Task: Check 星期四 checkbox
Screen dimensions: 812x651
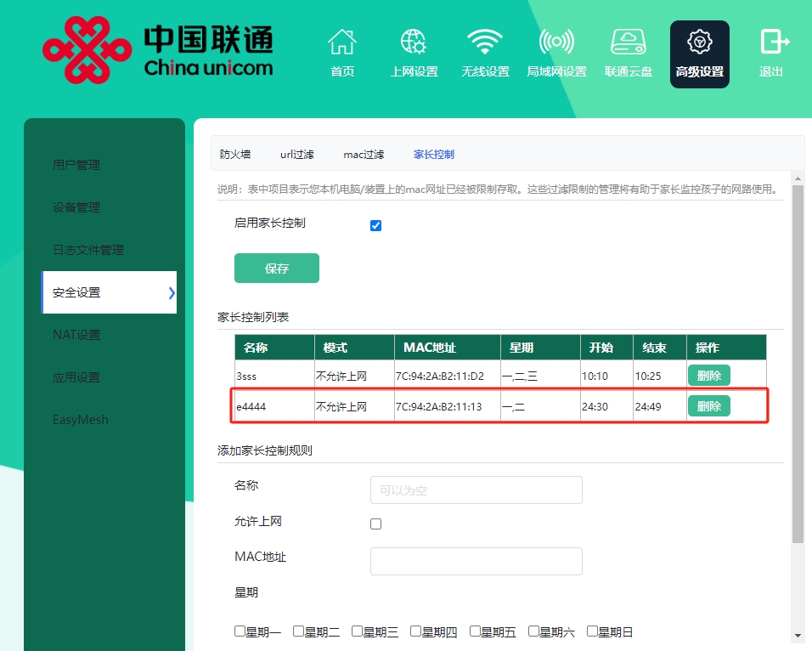Action: 415,631
